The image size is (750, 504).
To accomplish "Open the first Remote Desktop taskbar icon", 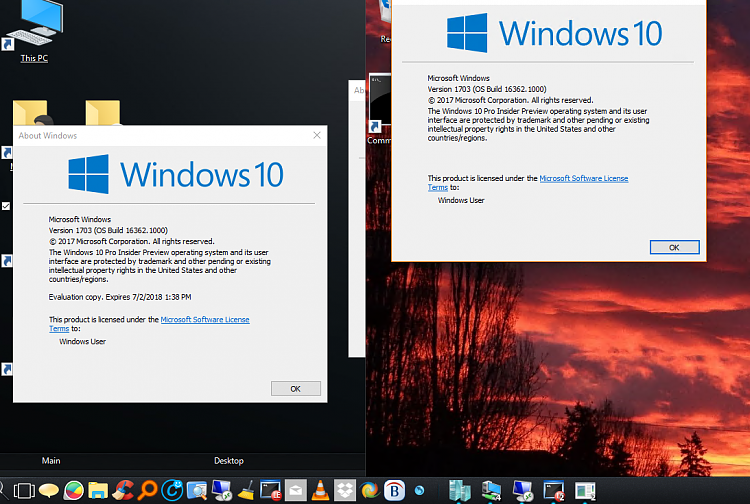I will [222, 491].
